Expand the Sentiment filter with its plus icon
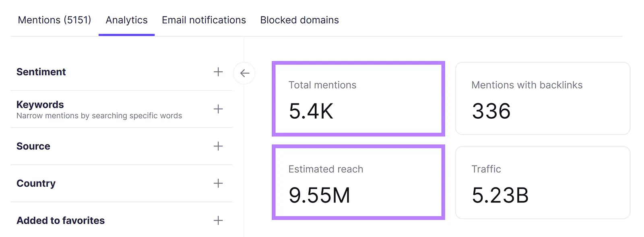This screenshot has height=237, width=644. (x=218, y=72)
